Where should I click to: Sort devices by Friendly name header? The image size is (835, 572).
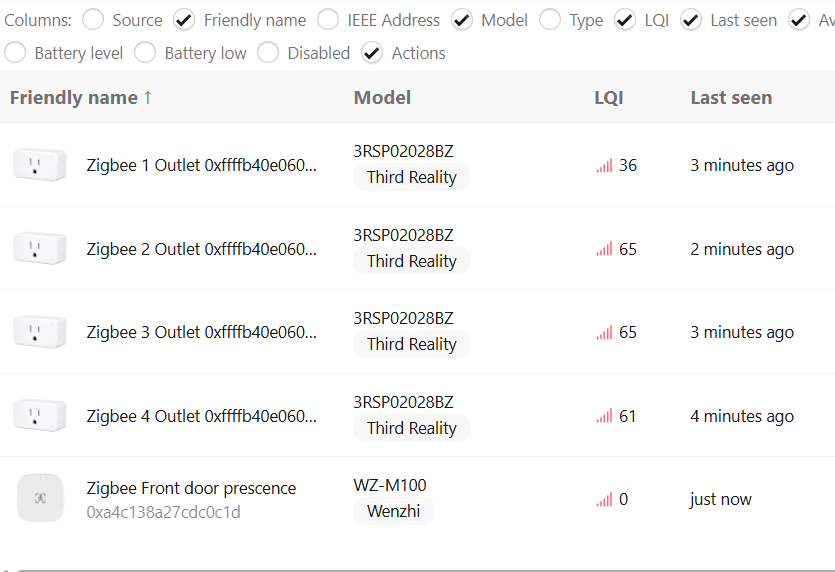point(80,97)
